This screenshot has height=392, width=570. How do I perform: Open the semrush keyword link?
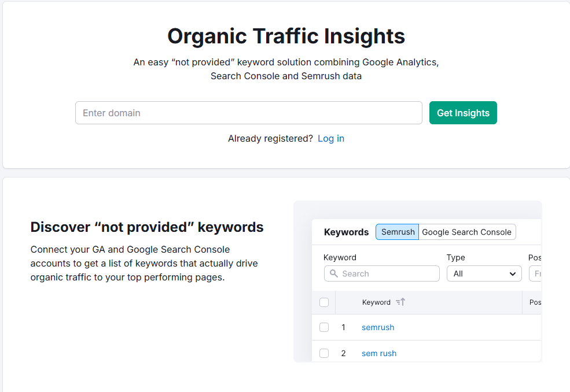pos(378,327)
